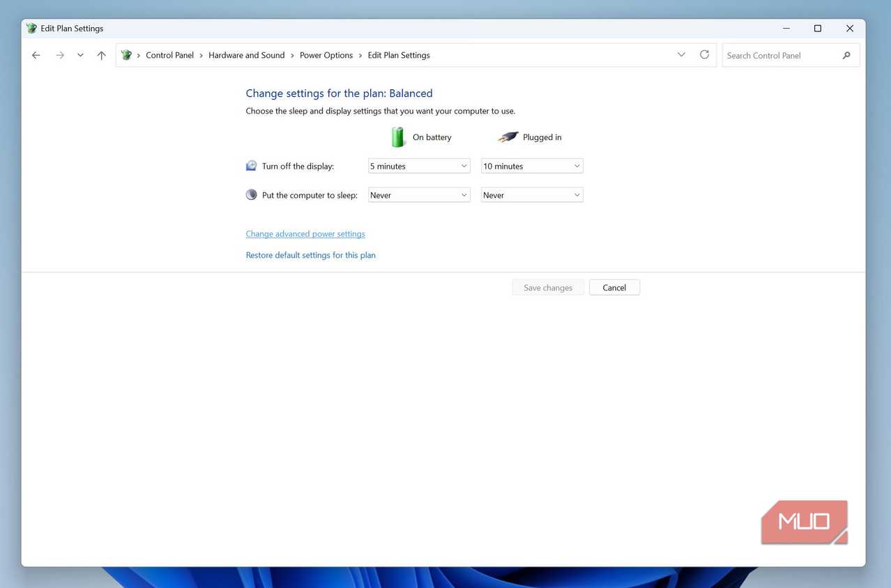891x588 pixels.
Task: Go up one level with Up arrow
Action: [101, 55]
